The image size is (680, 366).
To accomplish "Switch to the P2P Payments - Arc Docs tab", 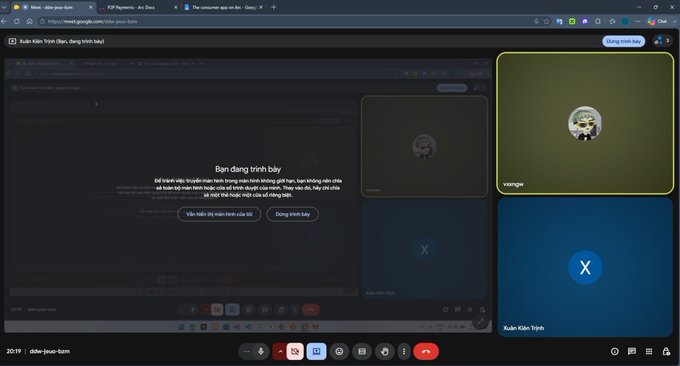I will coord(131,7).
